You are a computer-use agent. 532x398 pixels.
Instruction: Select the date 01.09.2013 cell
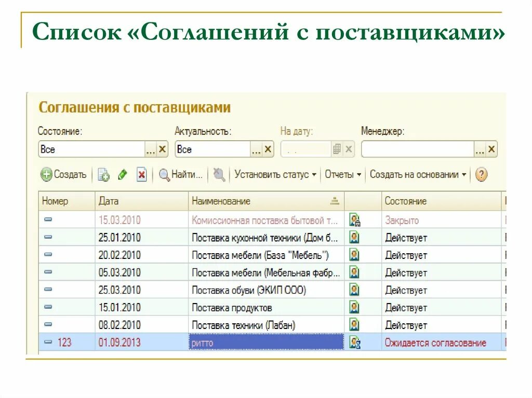click(142, 342)
